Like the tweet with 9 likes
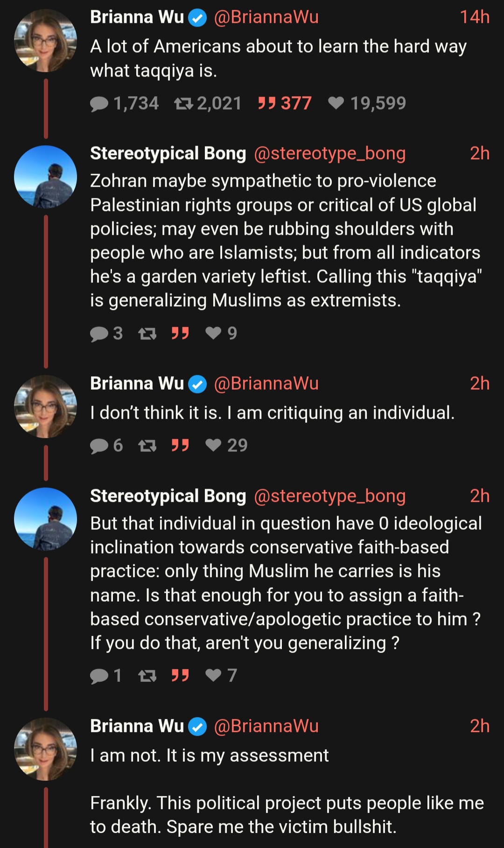This screenshot has width=504, height=848. coord(213,333)
